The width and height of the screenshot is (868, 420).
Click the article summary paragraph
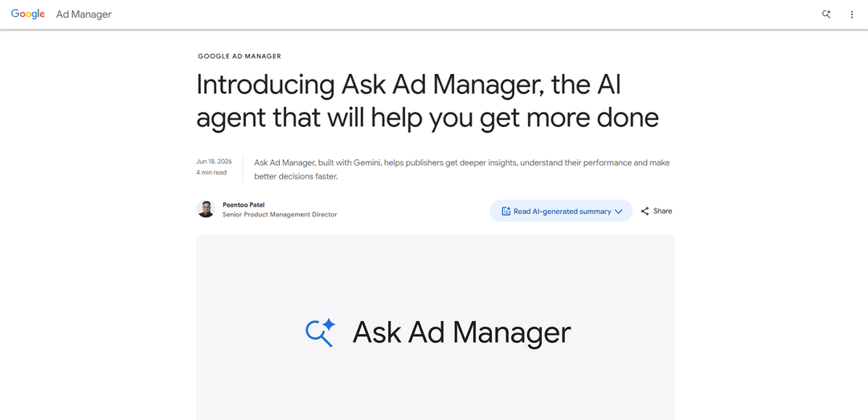461,170
